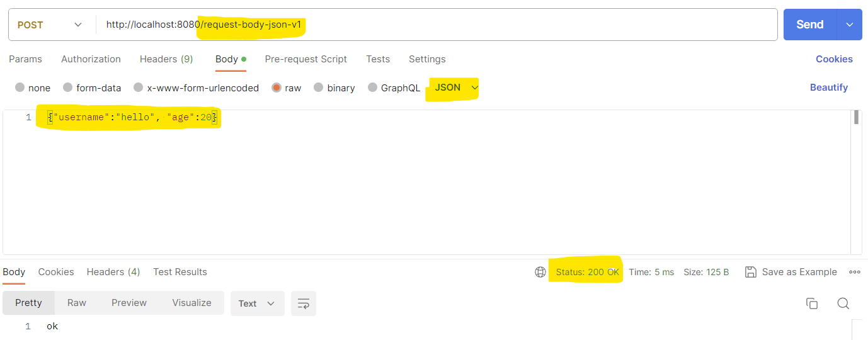Open the request Settings tab
Viewport: 868px width, 340px height.
point(427,59)
